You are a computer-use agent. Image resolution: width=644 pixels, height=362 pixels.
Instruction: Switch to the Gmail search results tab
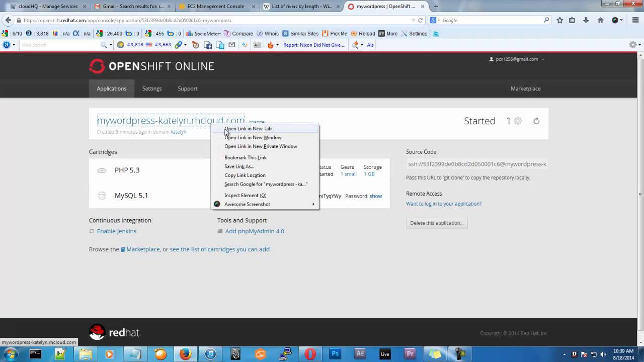pyautogui.click(x=133, y=7)
